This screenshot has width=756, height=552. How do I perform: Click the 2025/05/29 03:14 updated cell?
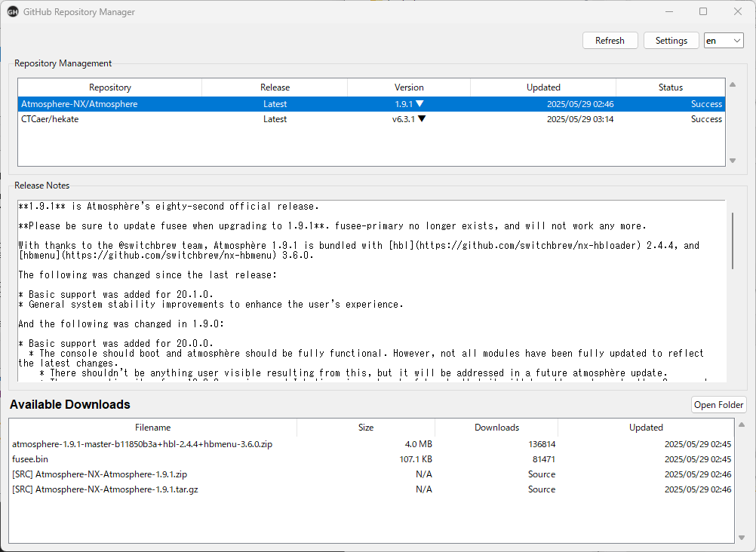click(x=580, y=118)
